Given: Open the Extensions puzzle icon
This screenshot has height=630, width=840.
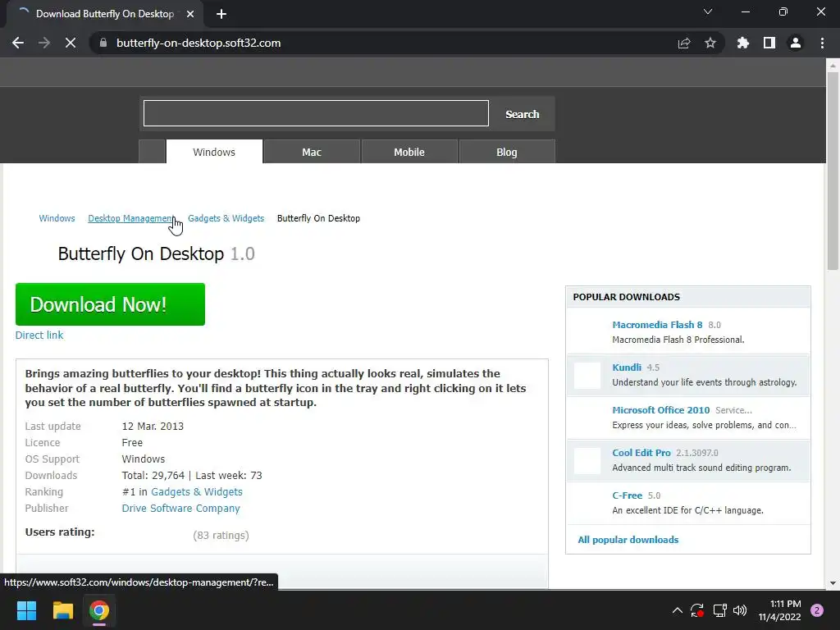Looking at the screenshot, I should (x=743, y=43).
